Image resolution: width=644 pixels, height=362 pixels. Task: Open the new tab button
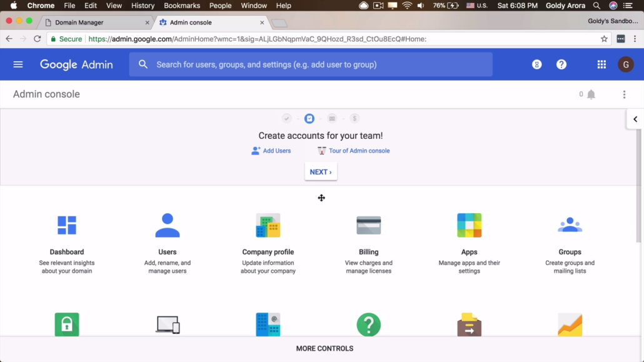(x=279, y=23)
